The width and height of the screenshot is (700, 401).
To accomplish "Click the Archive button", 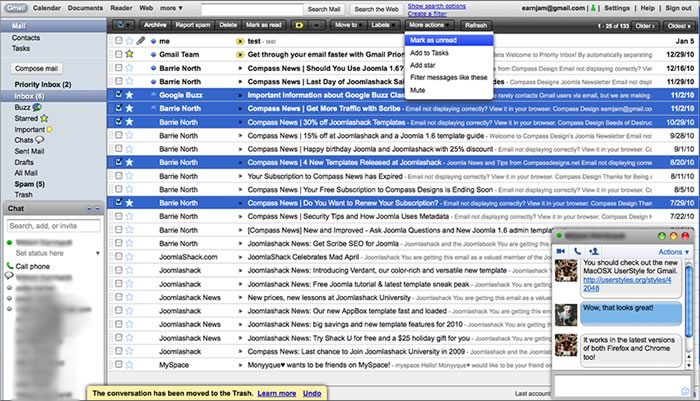I will pos(155,25).
